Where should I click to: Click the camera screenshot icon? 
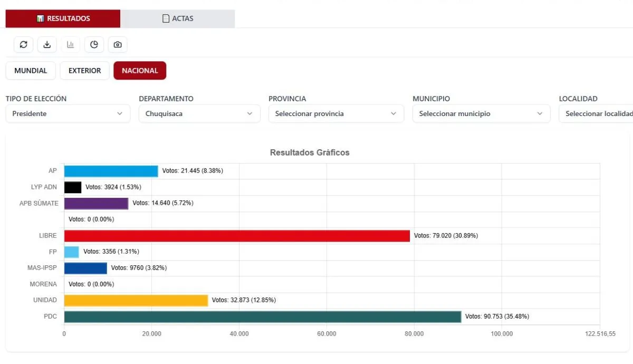pyautogui.click(x=118, y=45)
